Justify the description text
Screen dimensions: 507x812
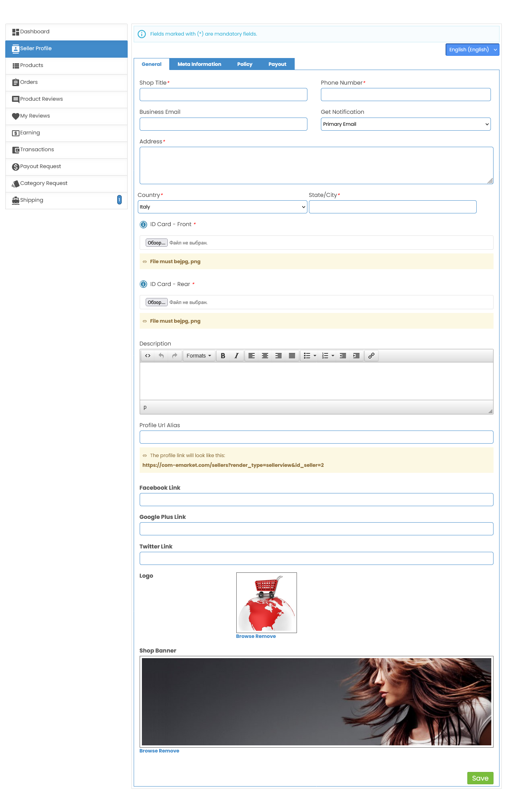(292, 356)
